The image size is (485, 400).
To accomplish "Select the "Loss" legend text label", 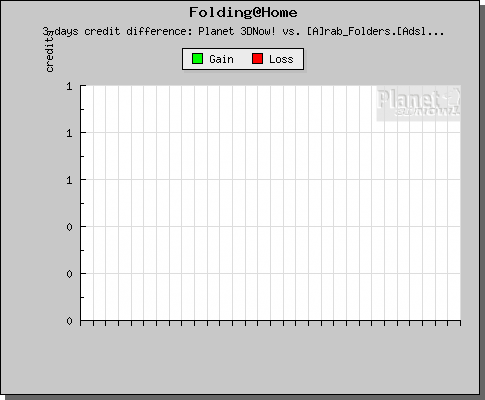I will pos(281,59).
